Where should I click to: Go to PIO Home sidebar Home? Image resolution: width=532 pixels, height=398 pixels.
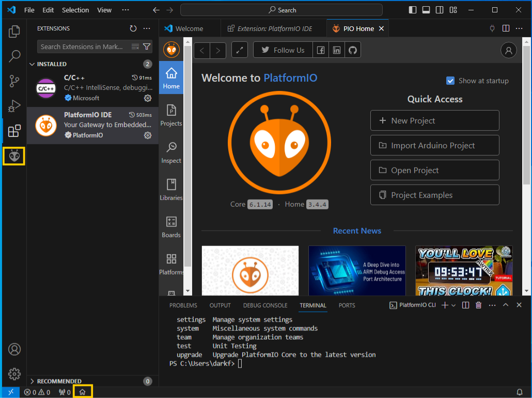click(x=171, y=78)
